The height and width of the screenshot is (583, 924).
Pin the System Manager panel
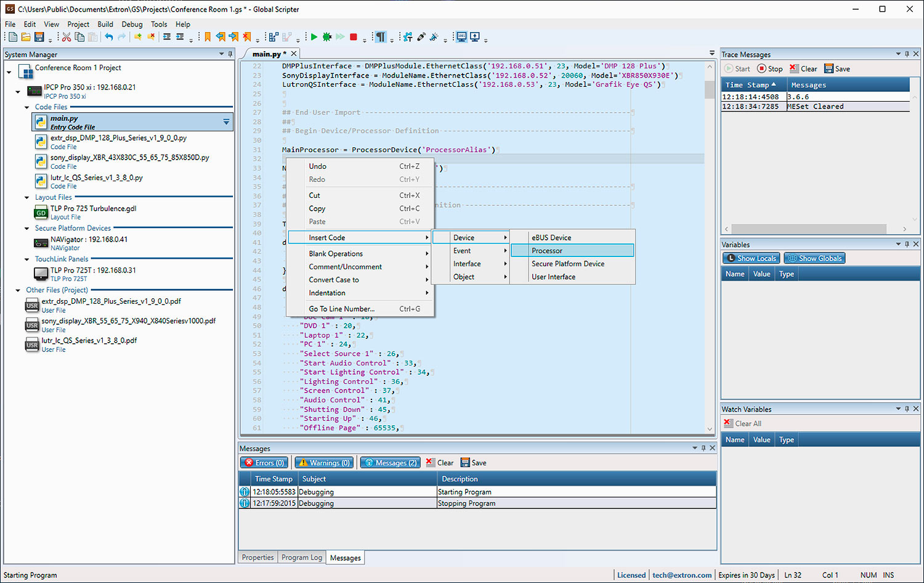coord(230,54)
